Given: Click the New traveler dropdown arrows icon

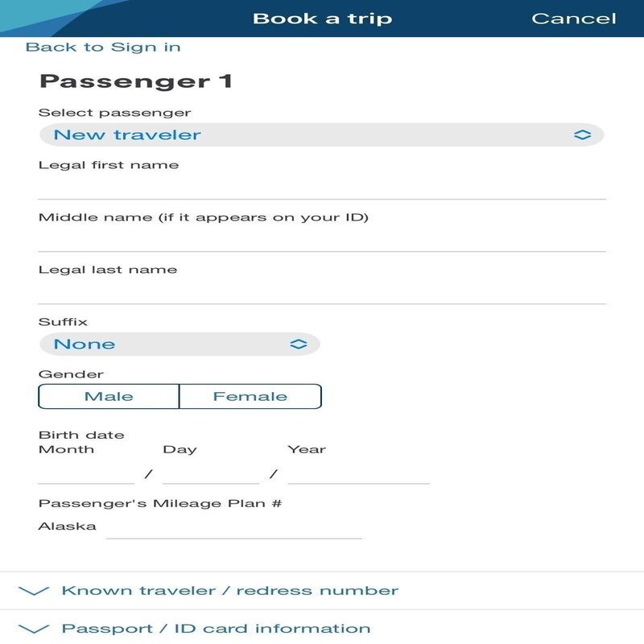Looking at the screenshot, I should [582, 135].
